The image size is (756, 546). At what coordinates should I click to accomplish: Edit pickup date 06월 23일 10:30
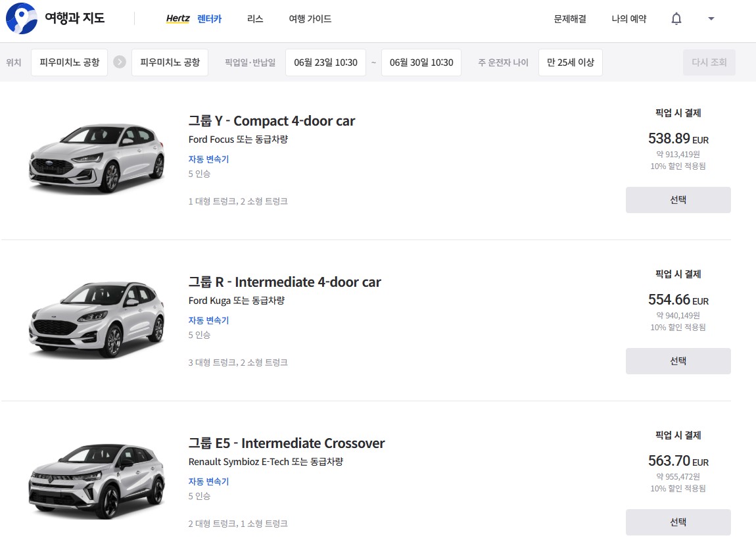point(325,62)
